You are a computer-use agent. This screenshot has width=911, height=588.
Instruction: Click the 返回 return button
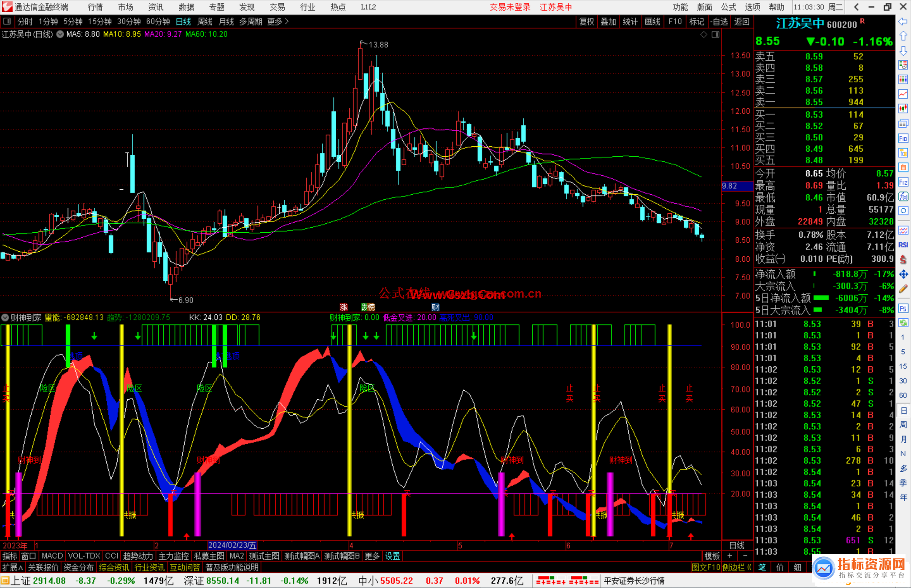[742, 21]
